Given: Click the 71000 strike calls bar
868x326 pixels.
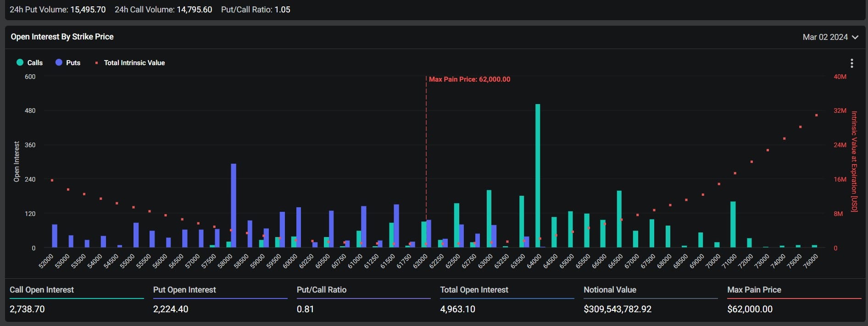Looking at the screenshot, I should [733, 225].
